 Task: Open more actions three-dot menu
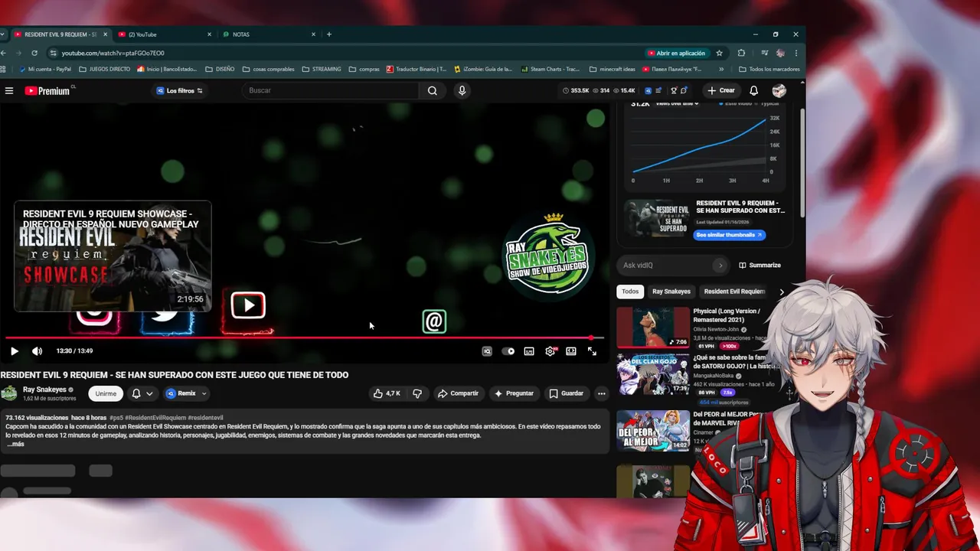pos(602,393)
